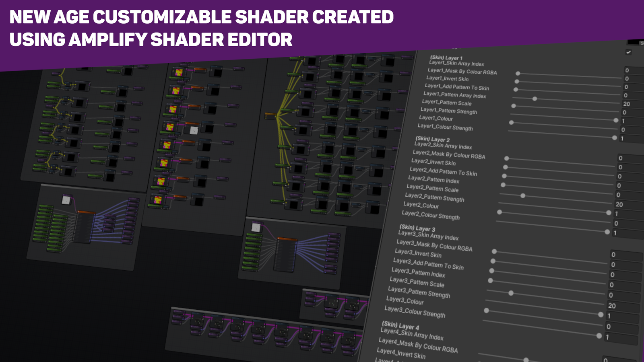Click the (Skin) Layer 2 section header
Image resolution: width=644 pixels, height=362 pixels.
432,139
